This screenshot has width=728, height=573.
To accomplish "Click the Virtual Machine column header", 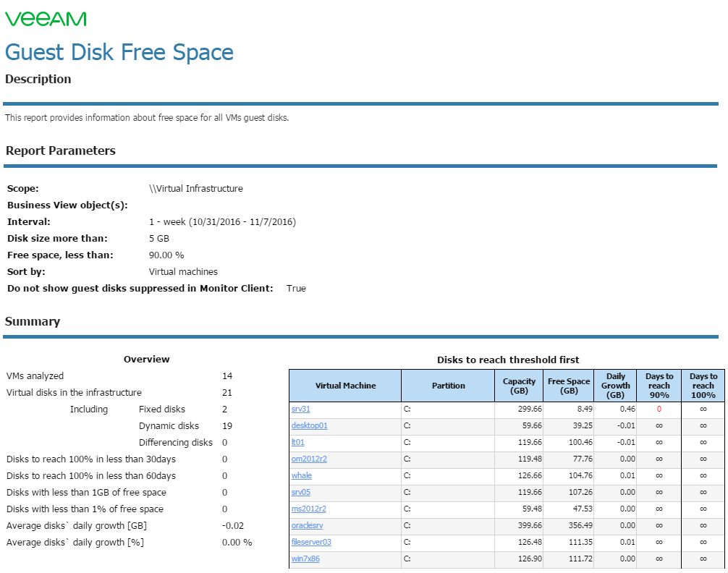I will pos(345,386).
